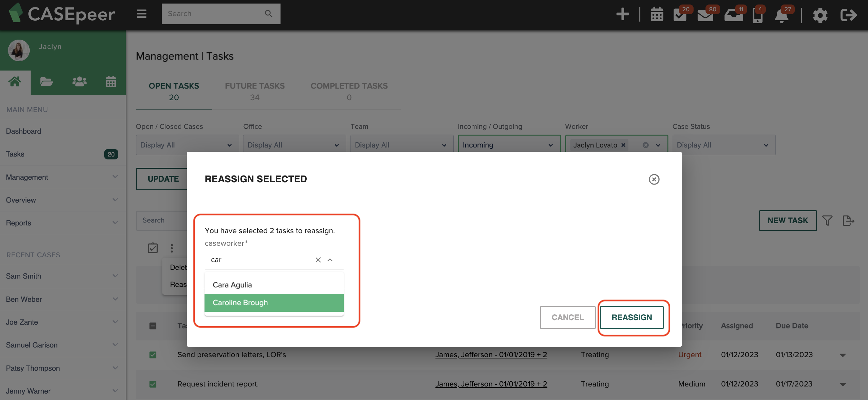Screen dimensions: 868x400
Task: Select Cara Agulia from caseworker list
Action: tap(274, 285)
